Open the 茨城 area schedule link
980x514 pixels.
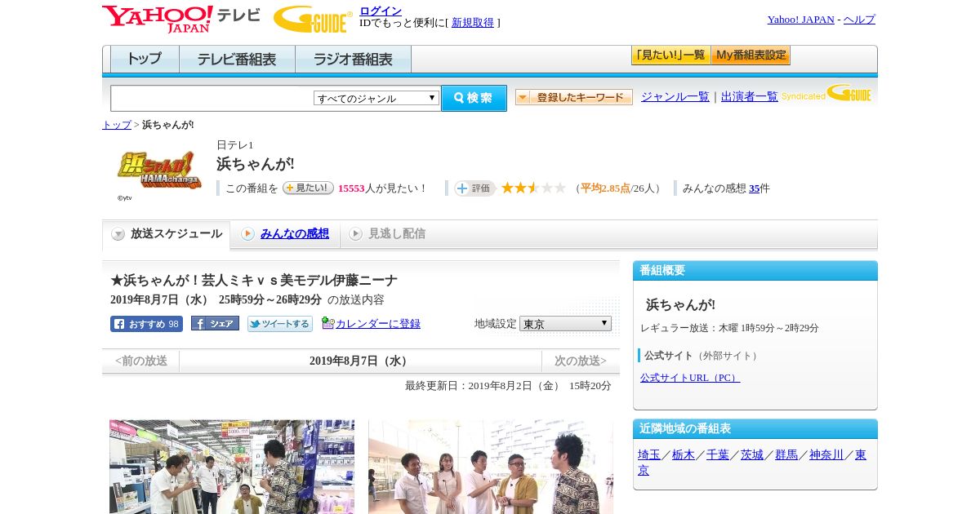coord(752,455)
